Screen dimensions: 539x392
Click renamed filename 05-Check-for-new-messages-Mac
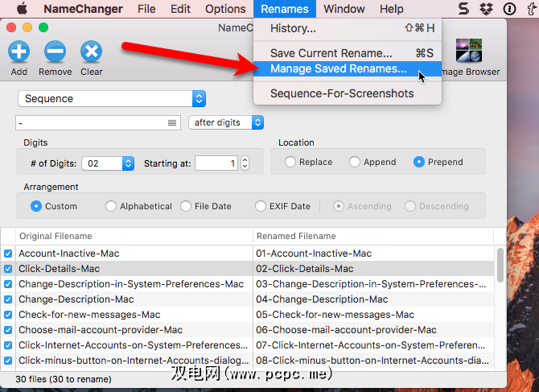pos(335,315)
